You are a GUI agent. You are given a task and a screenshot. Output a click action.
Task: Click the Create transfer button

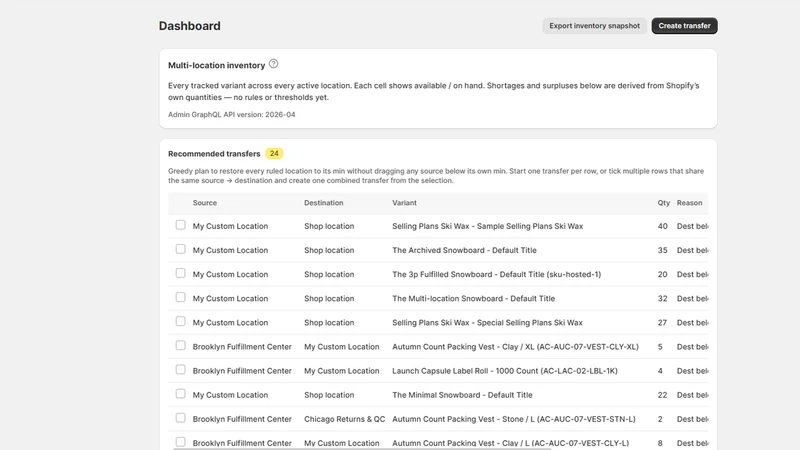[684, 26]
